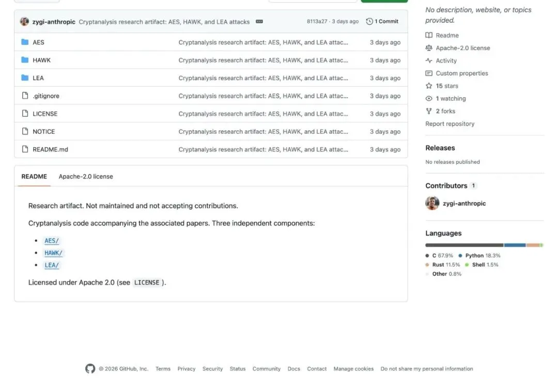Open the HAWK folder icon

(25, 60)
